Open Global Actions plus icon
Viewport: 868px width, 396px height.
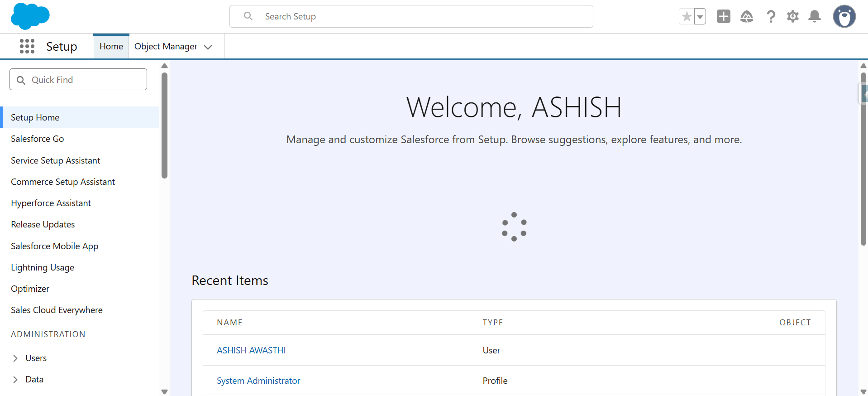723,17
